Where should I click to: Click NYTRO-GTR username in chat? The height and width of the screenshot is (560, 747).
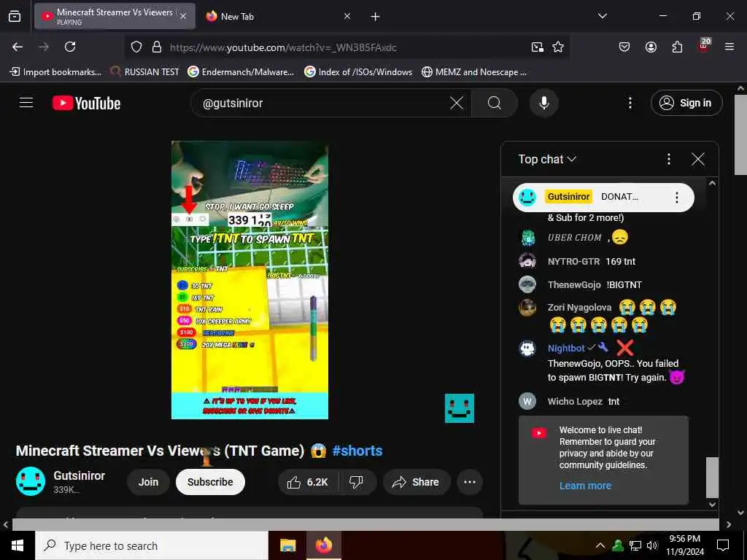coord(573,262)
